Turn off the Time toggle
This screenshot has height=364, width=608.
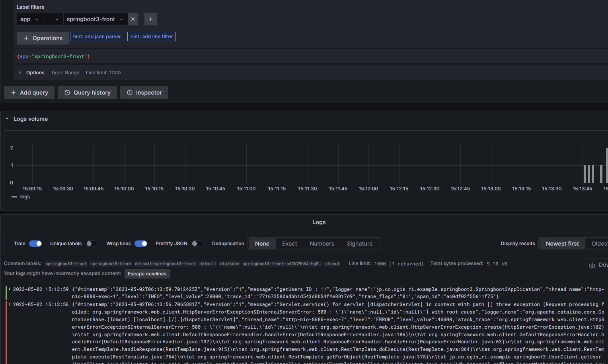pos(35,244)
